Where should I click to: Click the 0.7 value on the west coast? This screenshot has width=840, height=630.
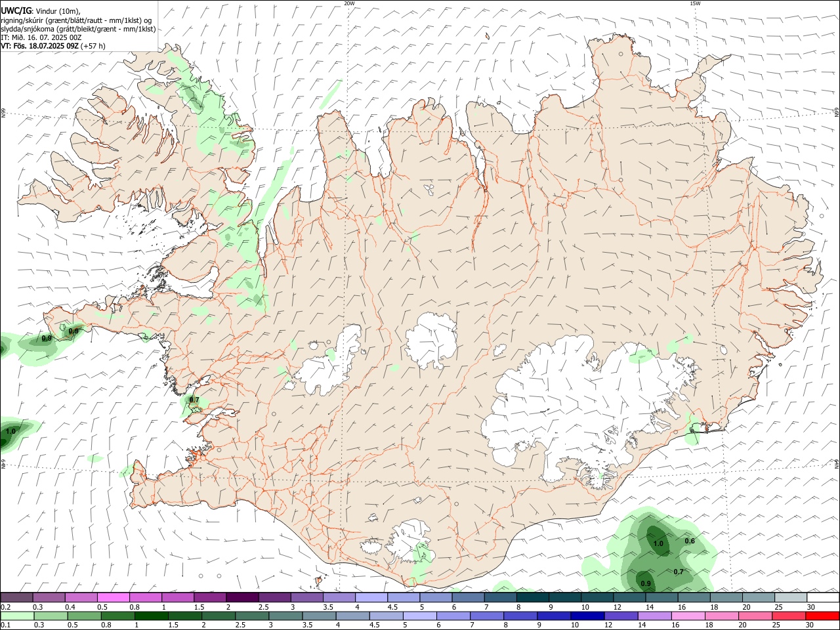(194, 400)
